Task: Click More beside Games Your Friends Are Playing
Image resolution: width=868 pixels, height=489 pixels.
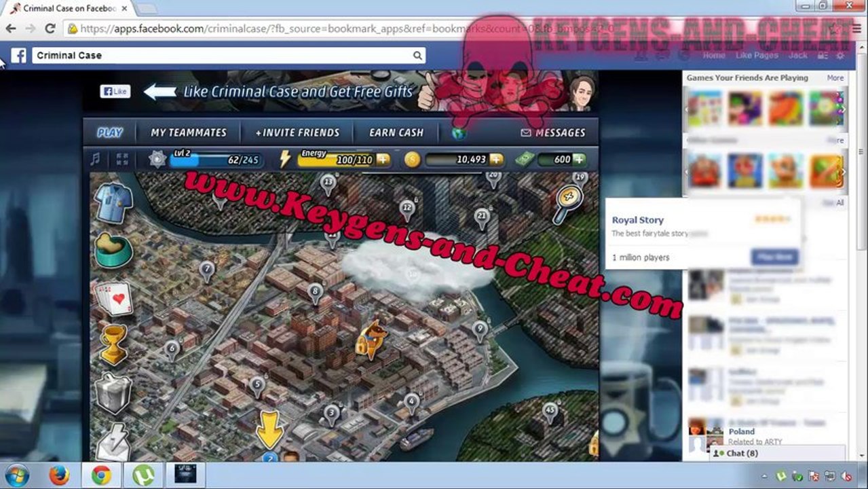Action: [x=835, y=78]
